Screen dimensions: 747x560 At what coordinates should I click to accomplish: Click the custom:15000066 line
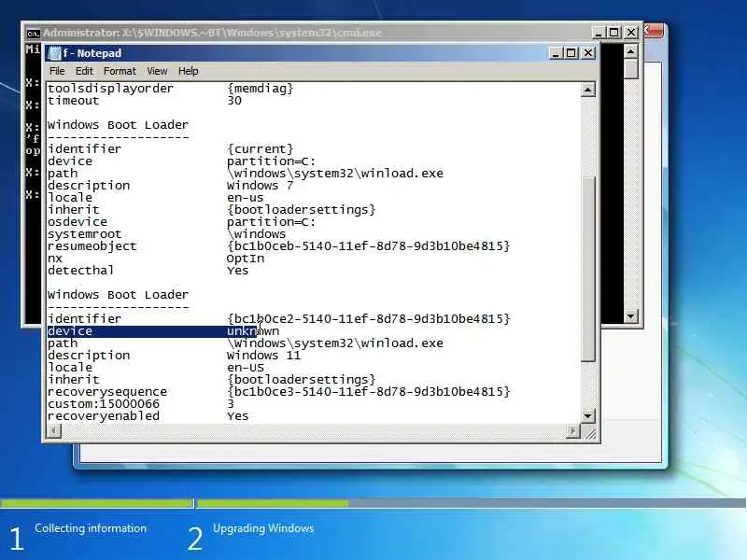[141, 404]
